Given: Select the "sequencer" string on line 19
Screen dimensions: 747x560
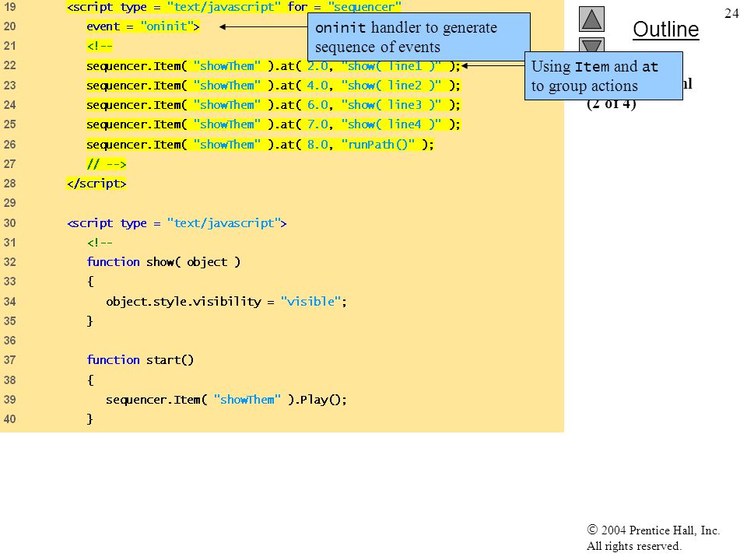Looking at the screenshot, I should tap(364, 7).
